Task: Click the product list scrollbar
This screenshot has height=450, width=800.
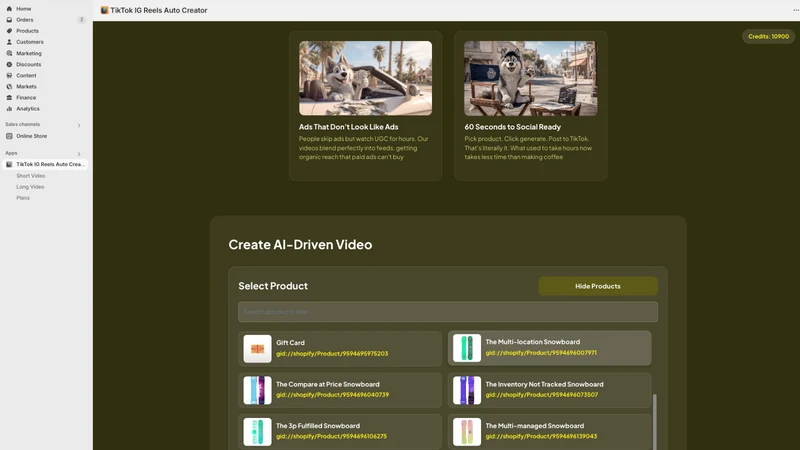Action: 655,421
